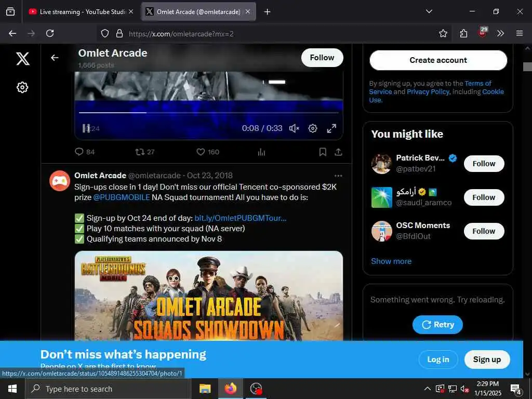The image size is (532, 399).
Task: Click the @omletarcade handle on the post
Action: coord(154,176)
